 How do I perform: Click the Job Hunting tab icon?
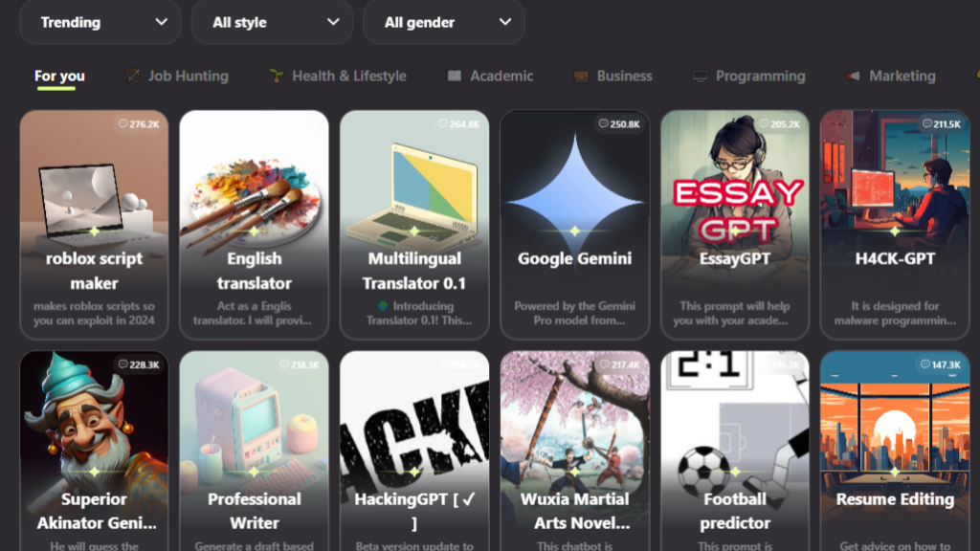pos(133,76)
